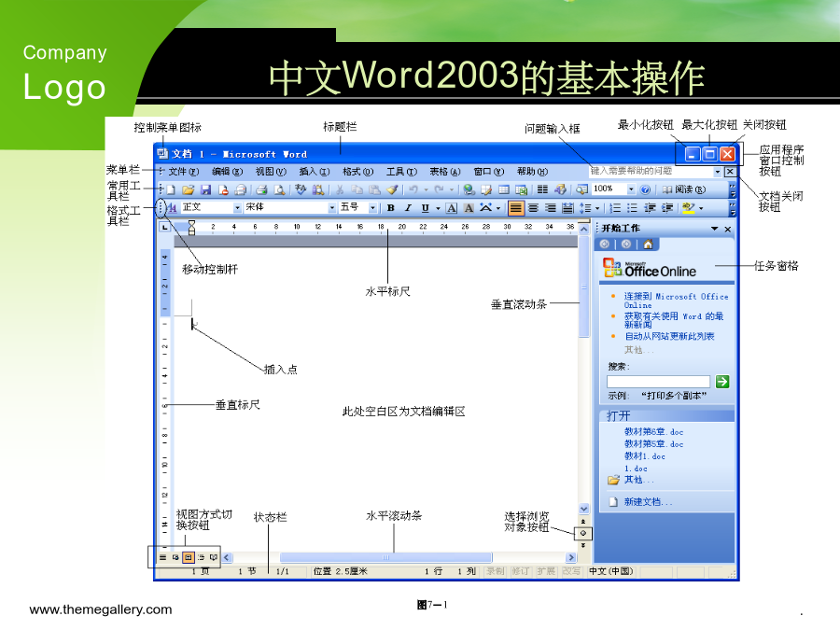Click the Styles and Formatting icon

tap(172, 208)
